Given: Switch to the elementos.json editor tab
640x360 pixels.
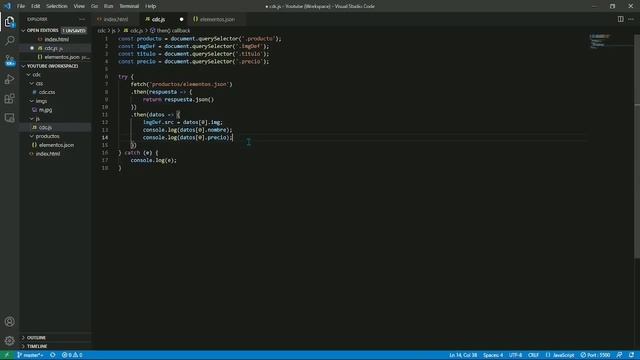Looking at the screenshot, I should [x=217, y=19].
